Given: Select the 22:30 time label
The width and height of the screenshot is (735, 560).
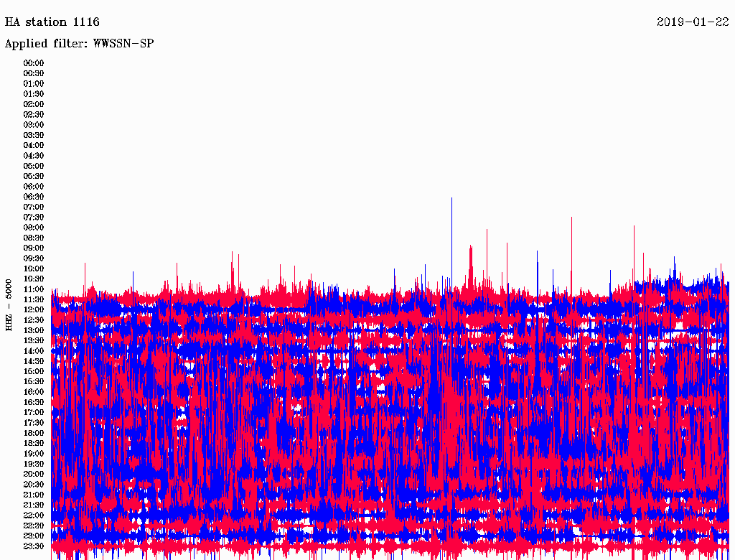Looking at the screenshot, I should [x=34, y=526].
